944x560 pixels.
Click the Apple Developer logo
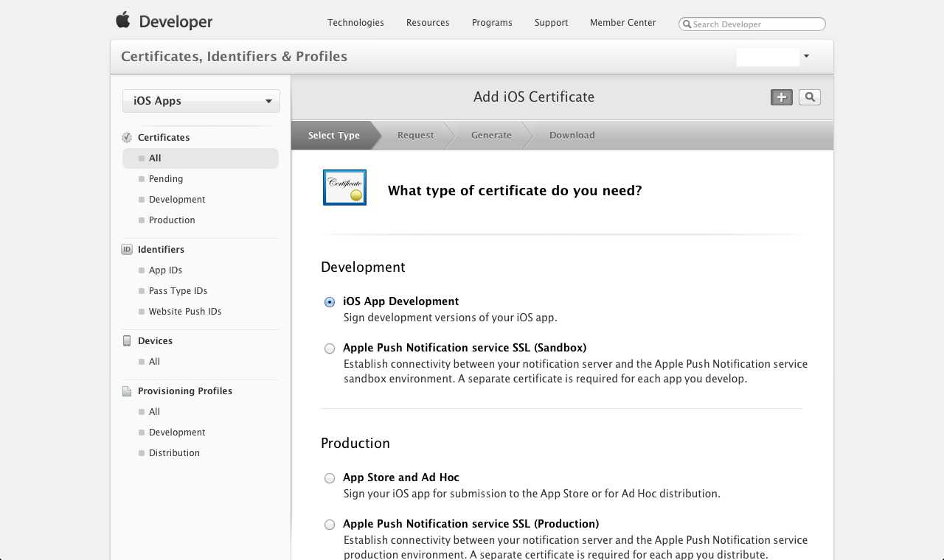tap(164, 21)
